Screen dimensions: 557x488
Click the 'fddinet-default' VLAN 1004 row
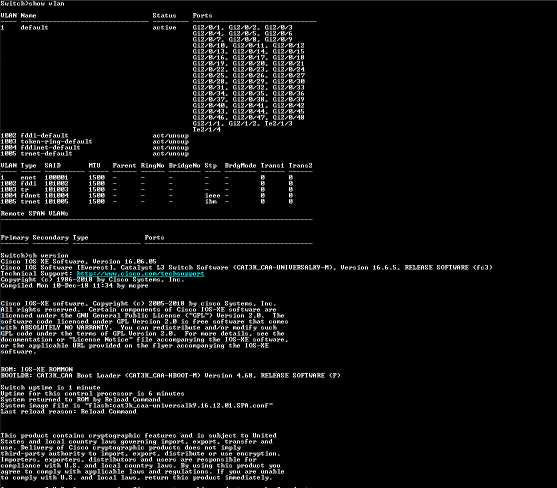point(94,147)
